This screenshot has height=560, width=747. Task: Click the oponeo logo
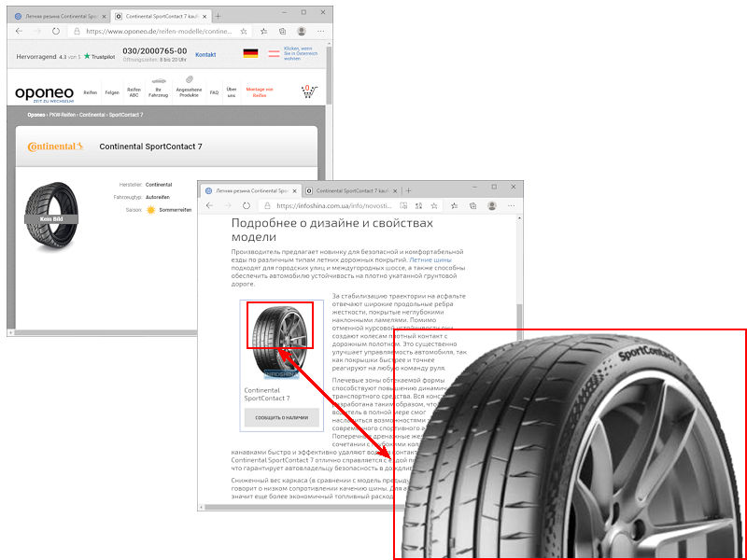coord(44,94)
